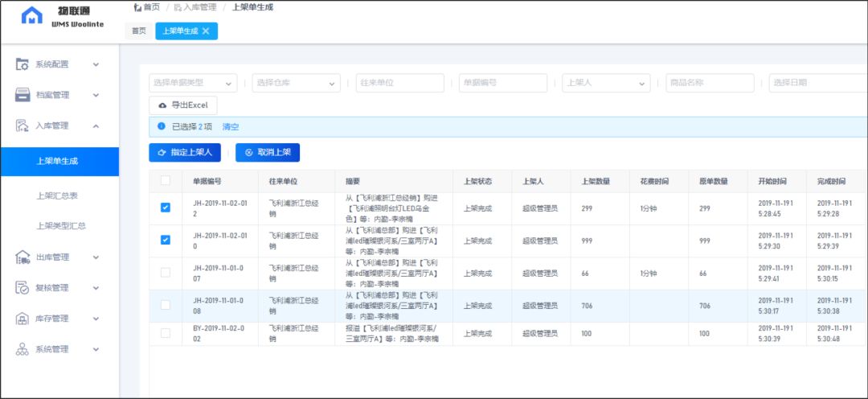Screen dimensions: 868x399
Task: Click quantity value 706 under 原单数量
Action: (x=706, y=306)
